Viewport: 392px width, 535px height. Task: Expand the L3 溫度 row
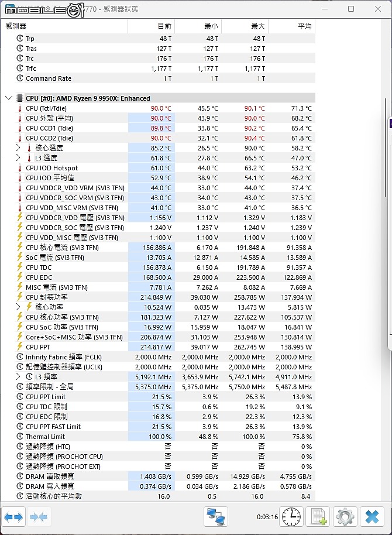tap(18, 157)
